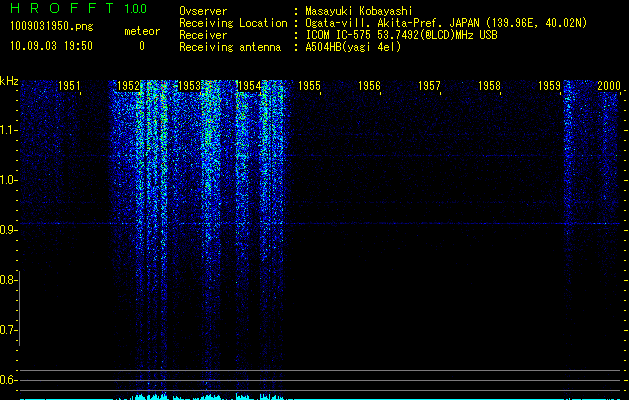The image size is (629, 400).
Task: Click the 0.8 kHz axis label
Action: tap(8, 280)
